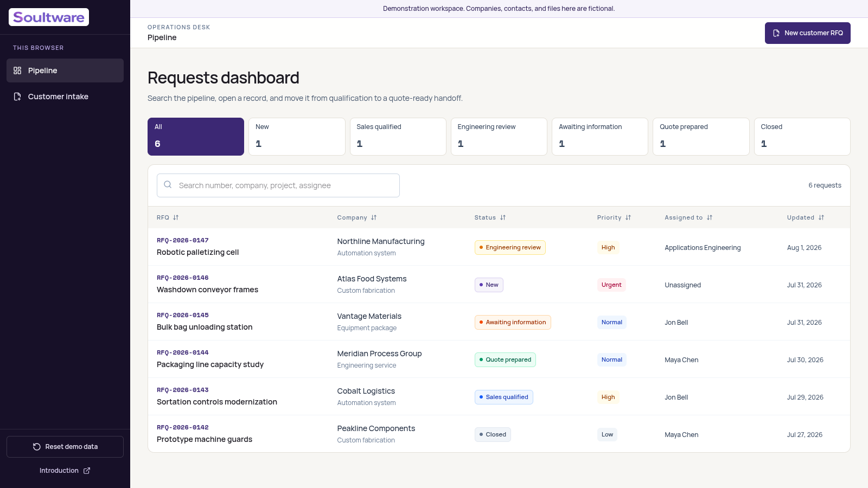The height and width of the screenshot is (488, 868).
Task: Filter by Engineering review tab
Action: pos(499,137)
